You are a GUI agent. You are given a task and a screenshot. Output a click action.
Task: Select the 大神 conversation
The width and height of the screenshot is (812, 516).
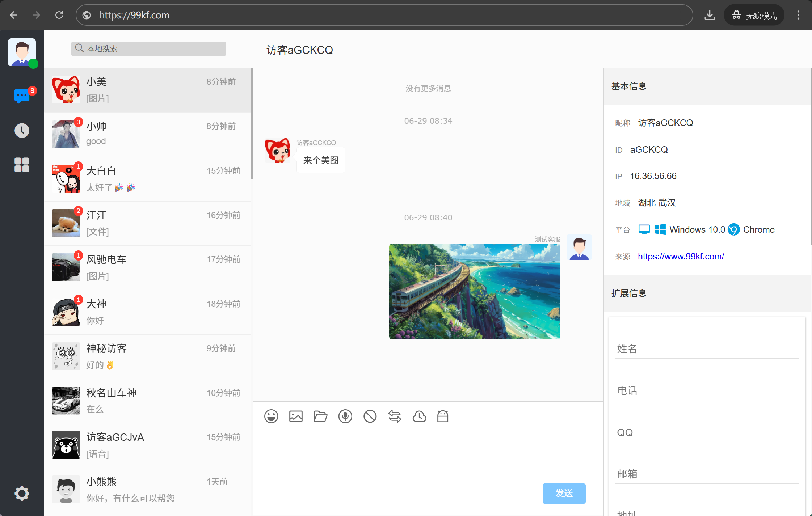(x=148, y=312)
